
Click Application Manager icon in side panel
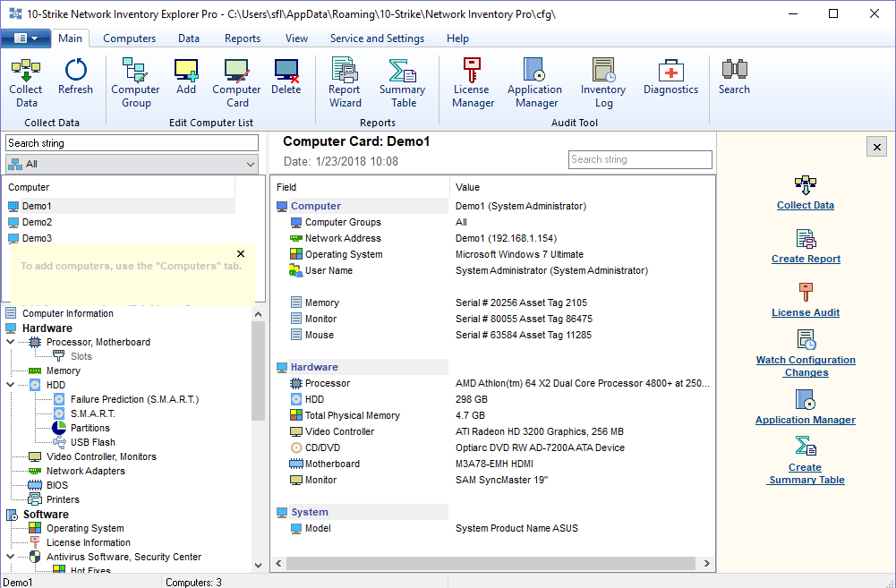(805, 400)
